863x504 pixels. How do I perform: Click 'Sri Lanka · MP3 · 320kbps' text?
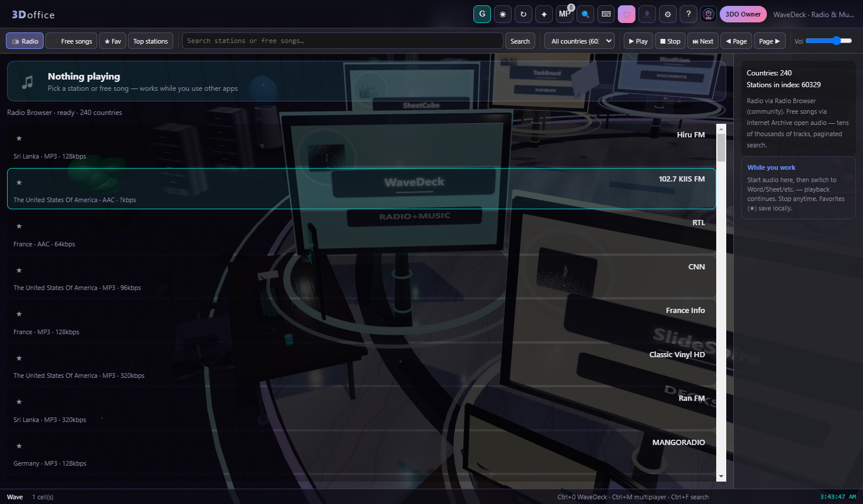(50, 420)
